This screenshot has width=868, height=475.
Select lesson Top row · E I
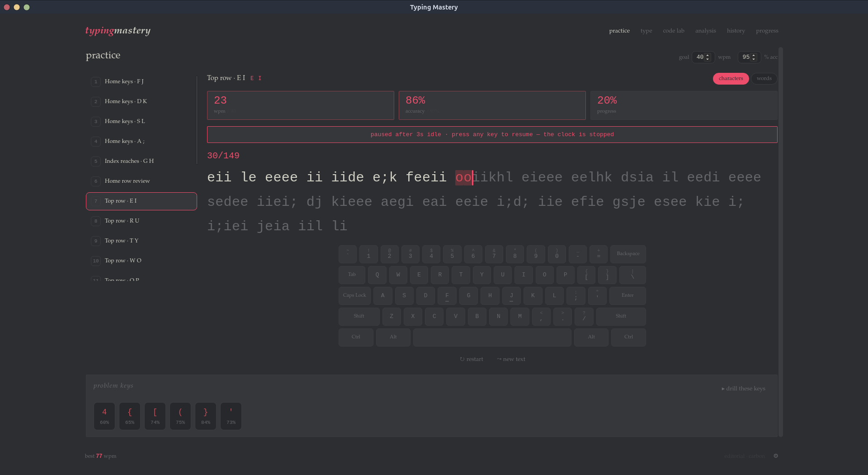pyautogui.click(x=141, y=201)
